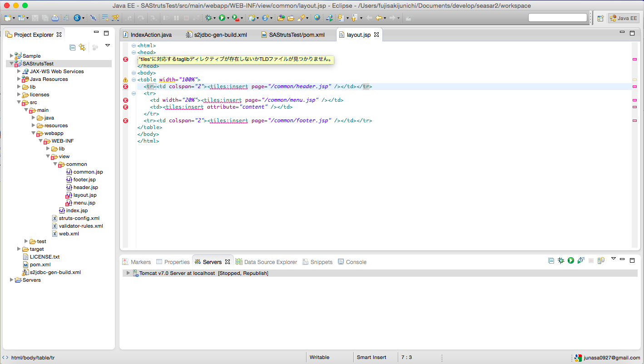
Task: Click the Open Perspective icon
Action: (x=600, y=18)
